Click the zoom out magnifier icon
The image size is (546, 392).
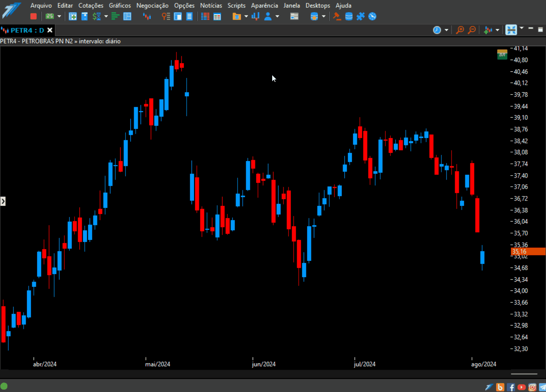472,30
